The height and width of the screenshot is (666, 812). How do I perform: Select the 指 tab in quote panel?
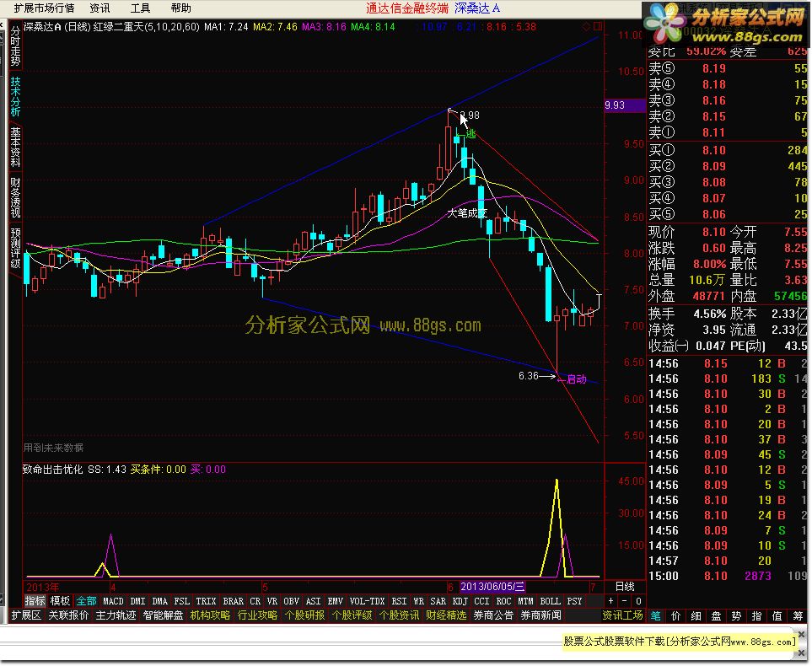756,615
